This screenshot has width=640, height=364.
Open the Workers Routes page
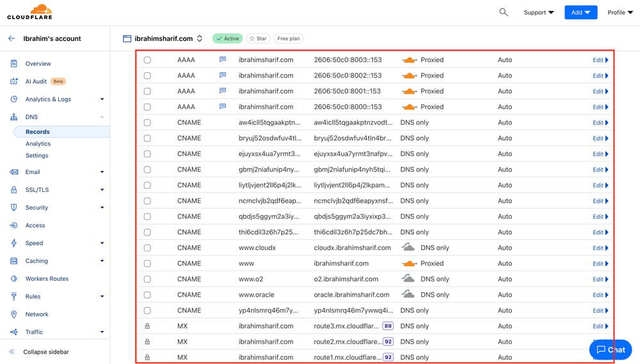tap(47, 279)
